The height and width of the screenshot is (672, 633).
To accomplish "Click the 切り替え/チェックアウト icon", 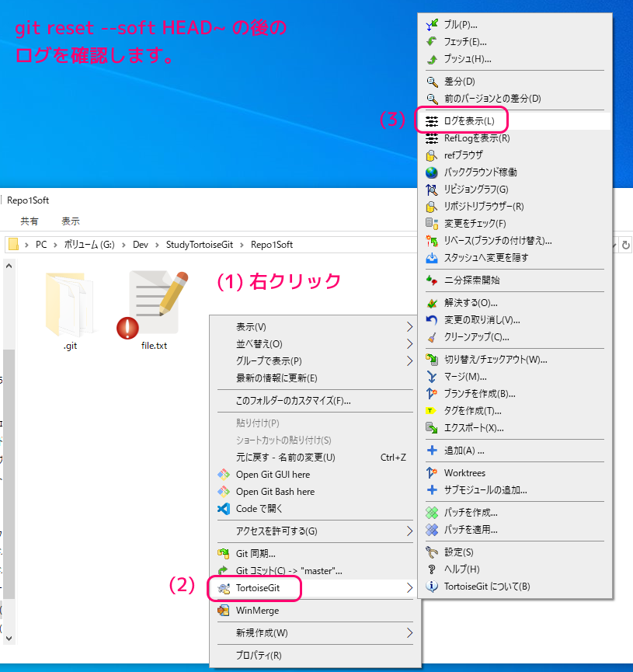I will (x=432, y=360).
